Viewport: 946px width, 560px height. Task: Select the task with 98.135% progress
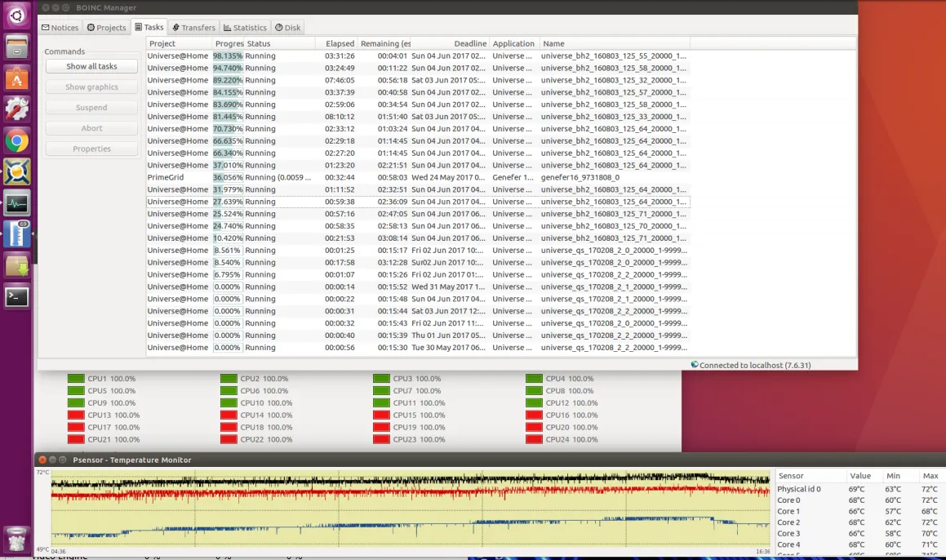pos(418,56)
